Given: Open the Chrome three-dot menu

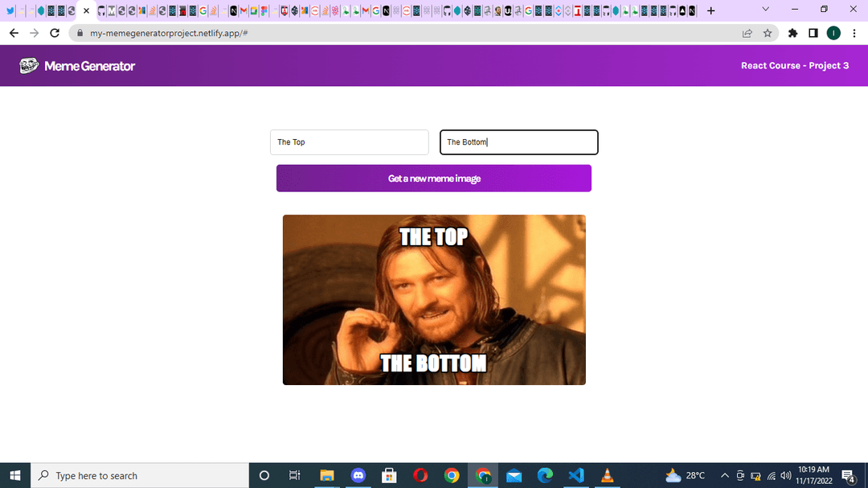Looking at the screenshot, I should point(854,33).
